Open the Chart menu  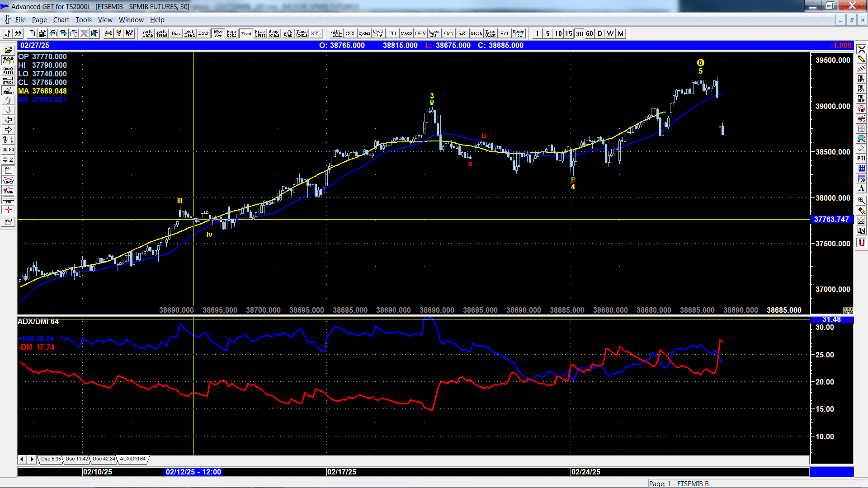click(x=61, y=20)
